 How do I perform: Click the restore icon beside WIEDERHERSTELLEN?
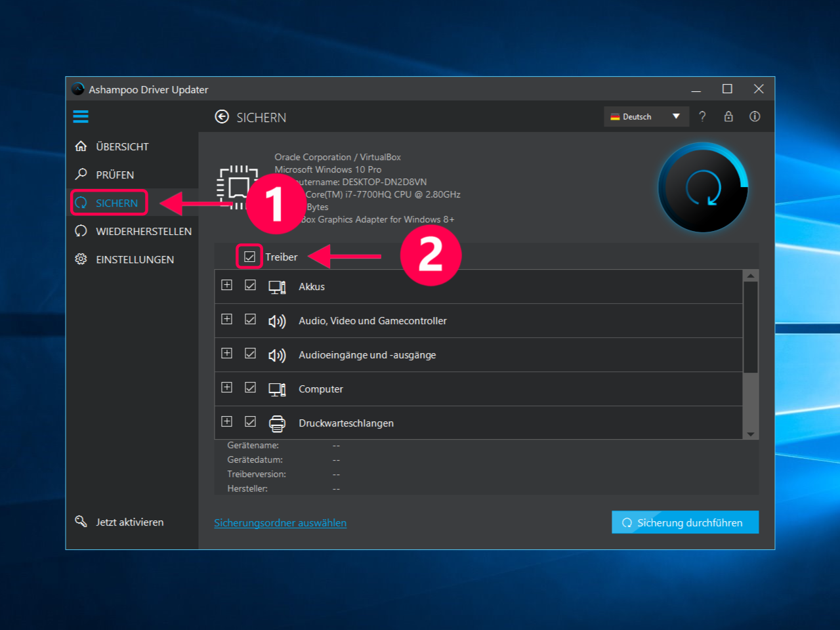[x=81, y=231]
